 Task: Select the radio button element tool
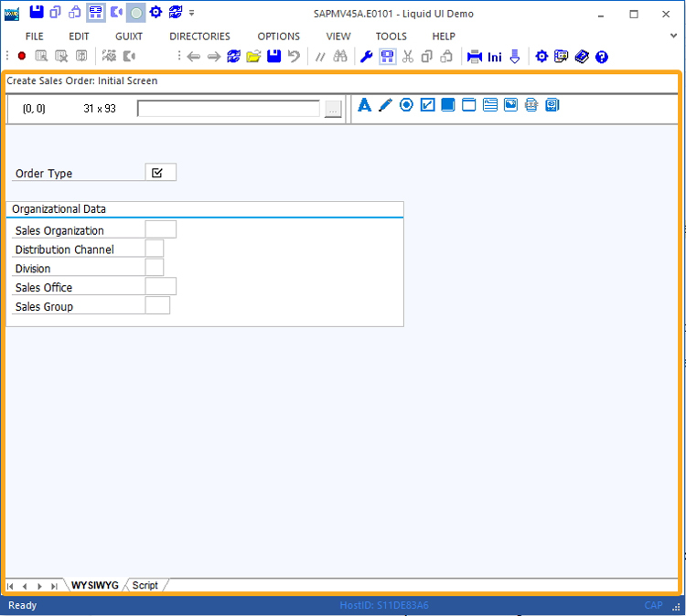click(x=406, y=105)
